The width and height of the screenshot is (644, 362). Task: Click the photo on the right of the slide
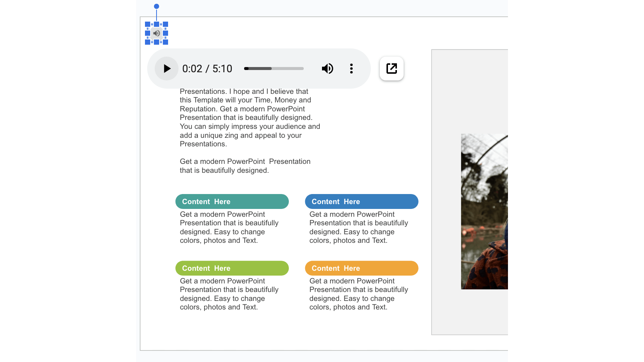coord(484,212)
